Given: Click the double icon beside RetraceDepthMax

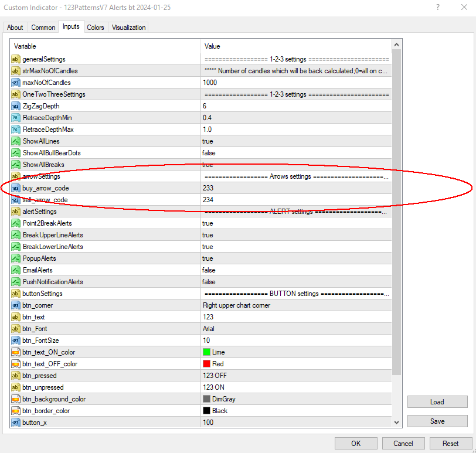Looking at the screenshot, I should (x=15, y=130).
